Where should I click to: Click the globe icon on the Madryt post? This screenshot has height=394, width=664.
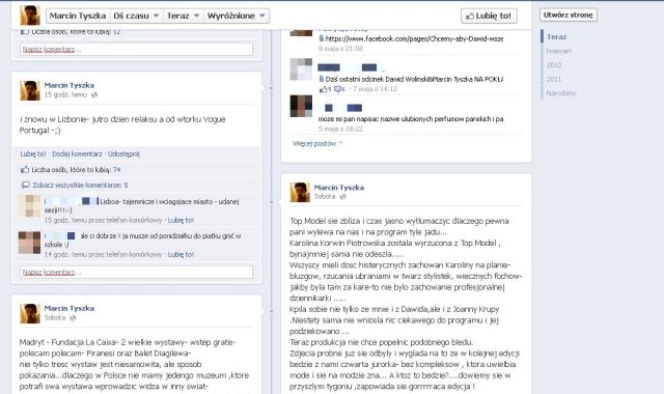72,318
